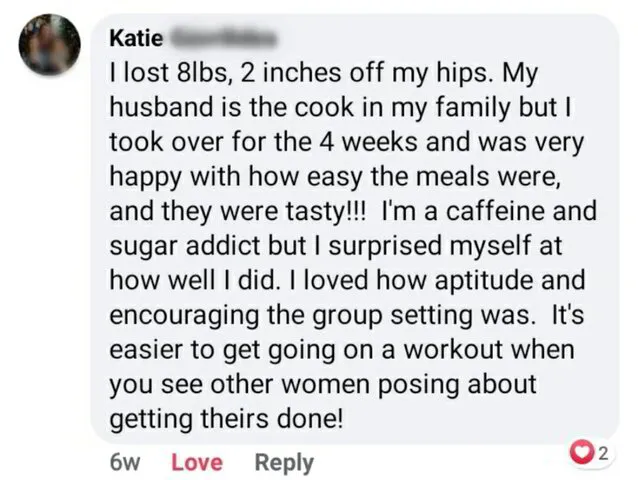The image size is (638, 480).
Task: View the reaction count "2"
Action: pos(604,453)
